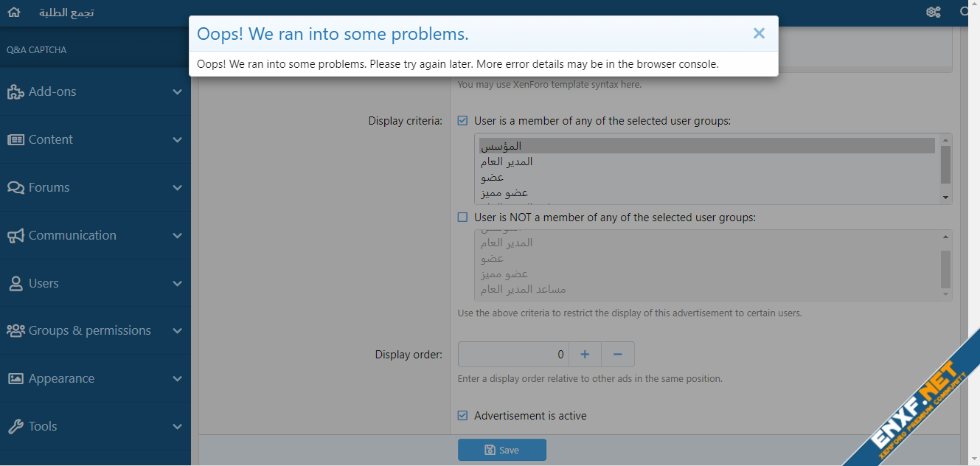Close the Oops error dialog
This screenshot has height=466, width=980.
click(759, 33)
